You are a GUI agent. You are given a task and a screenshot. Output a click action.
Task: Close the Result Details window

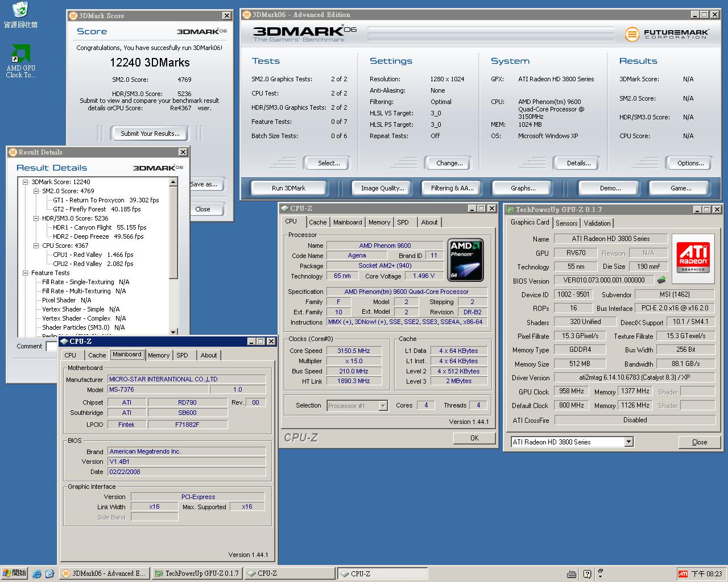pos(183,152)
